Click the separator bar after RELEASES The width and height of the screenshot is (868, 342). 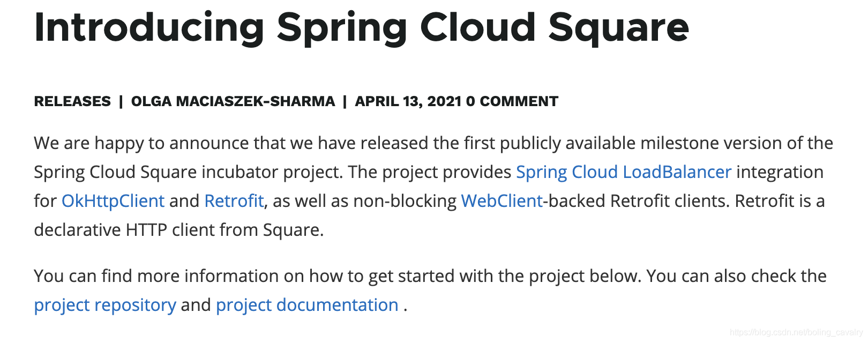[x=121, y=101]
